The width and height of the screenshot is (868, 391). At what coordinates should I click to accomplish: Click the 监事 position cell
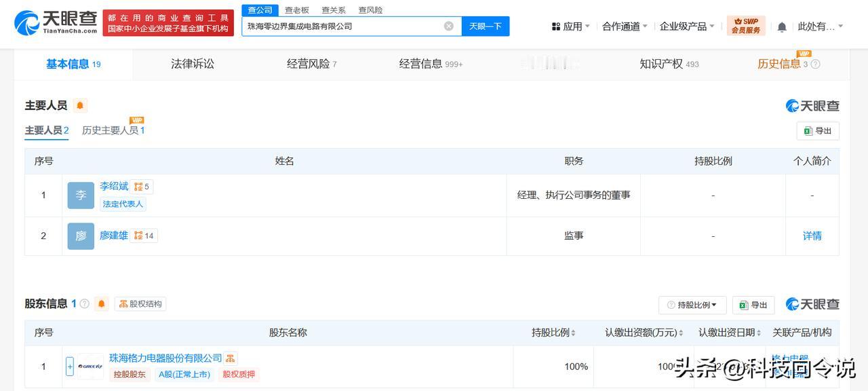[x=574, y=236]
